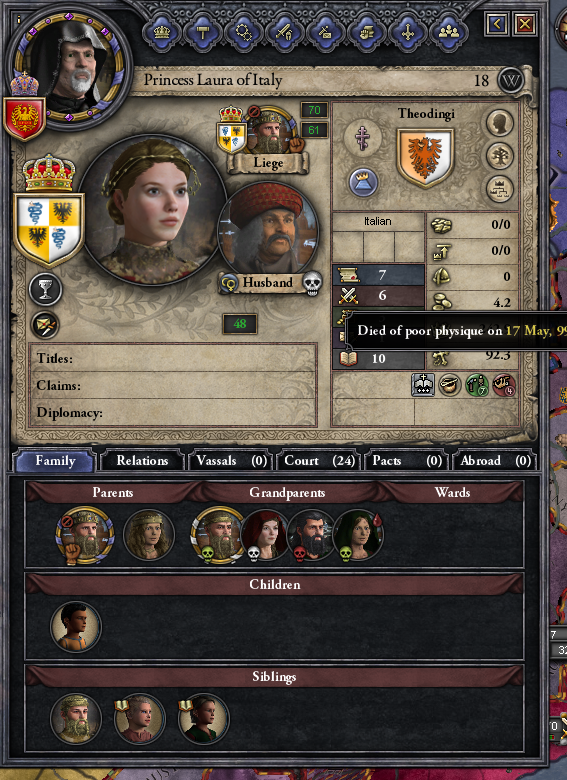
Task: Open the Pacts (0) tab
Action: coord(407,461)
